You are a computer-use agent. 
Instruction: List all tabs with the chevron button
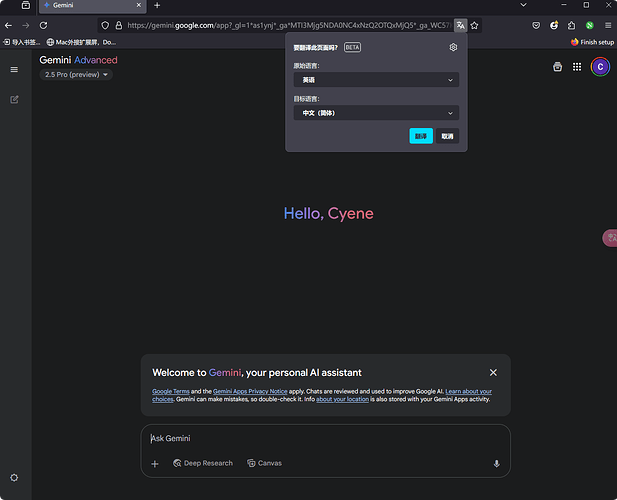[x=523, y=5]
